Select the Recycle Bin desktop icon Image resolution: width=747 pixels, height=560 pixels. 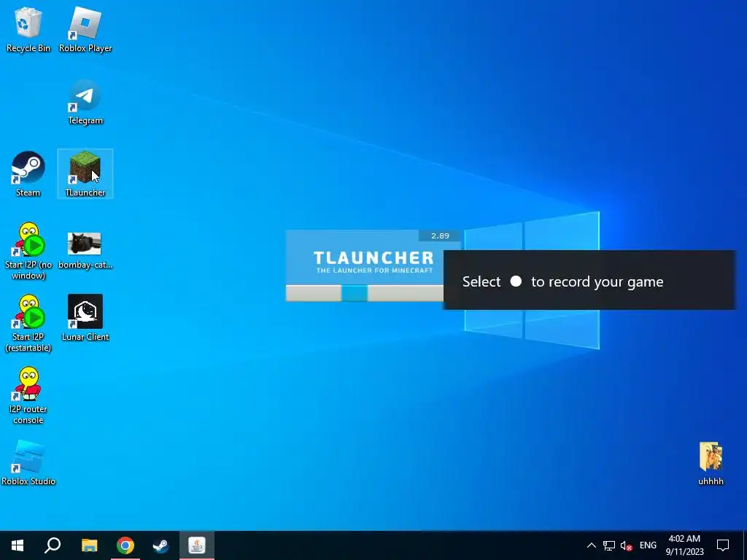28,29
